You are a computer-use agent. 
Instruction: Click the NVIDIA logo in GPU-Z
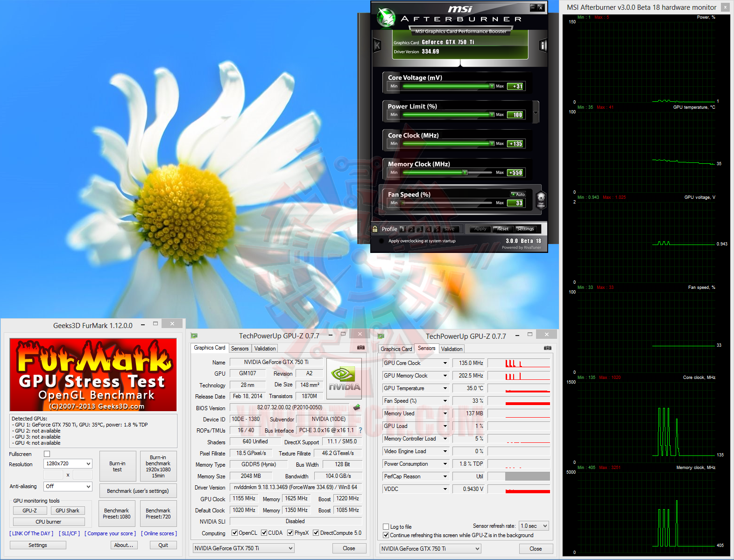click(344, 379)
